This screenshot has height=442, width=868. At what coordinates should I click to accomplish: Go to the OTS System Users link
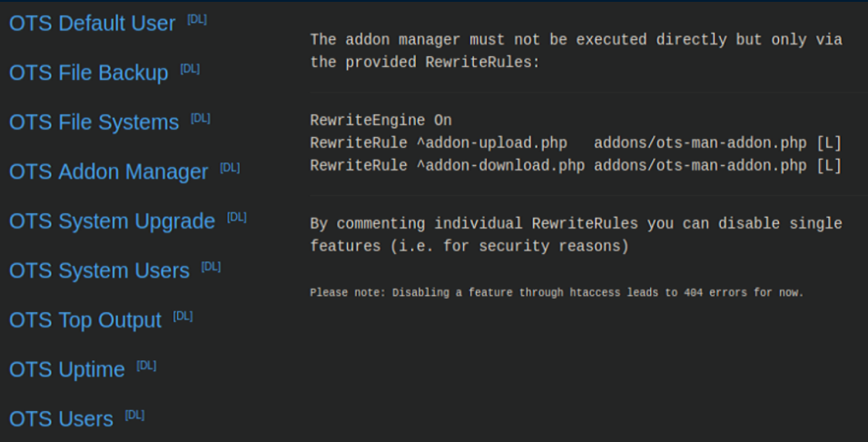(99, 270)
